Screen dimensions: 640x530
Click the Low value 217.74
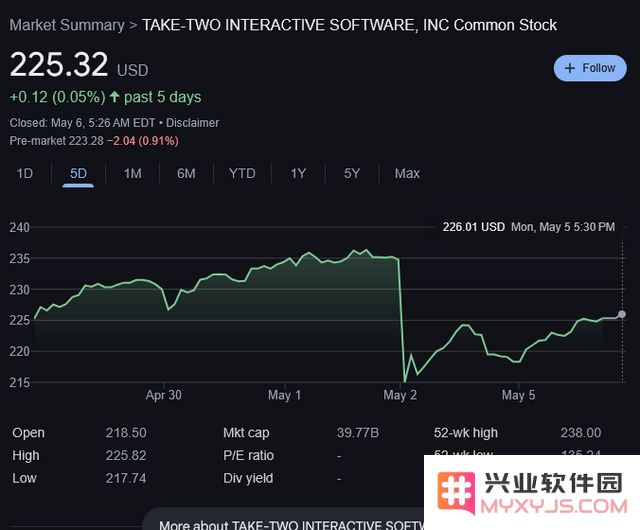pyautogui.click(x=126, y=479)
